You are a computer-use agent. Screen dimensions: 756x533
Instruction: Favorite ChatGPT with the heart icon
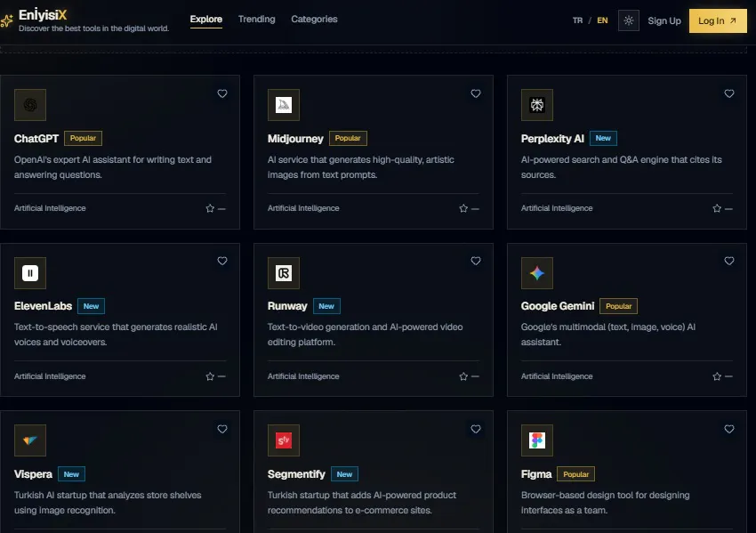pos(222,93)
